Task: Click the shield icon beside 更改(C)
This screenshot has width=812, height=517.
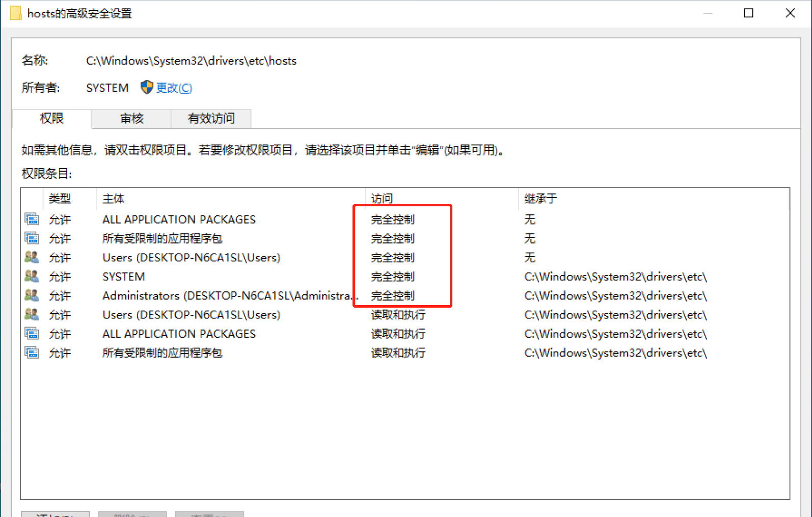Action: tap(147, 87)
